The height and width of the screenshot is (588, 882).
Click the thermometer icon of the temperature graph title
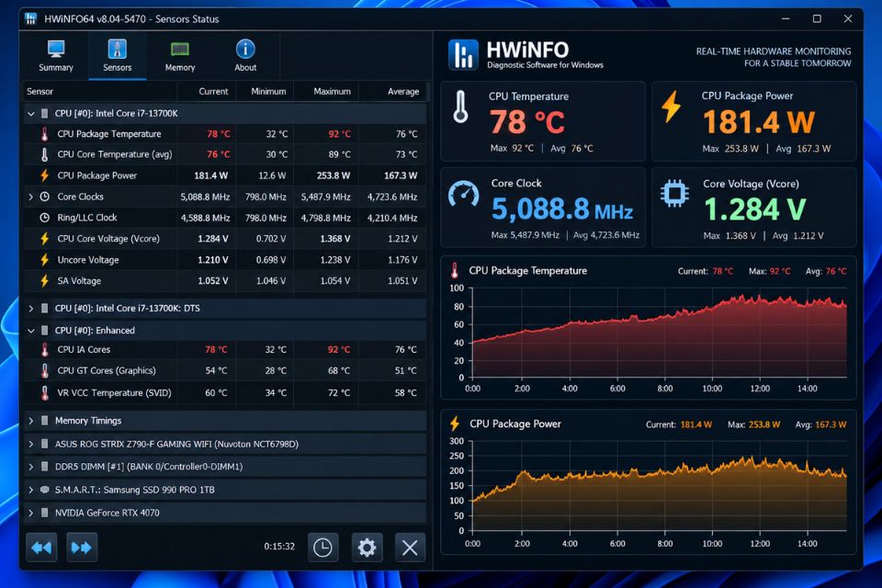[455, 271]
